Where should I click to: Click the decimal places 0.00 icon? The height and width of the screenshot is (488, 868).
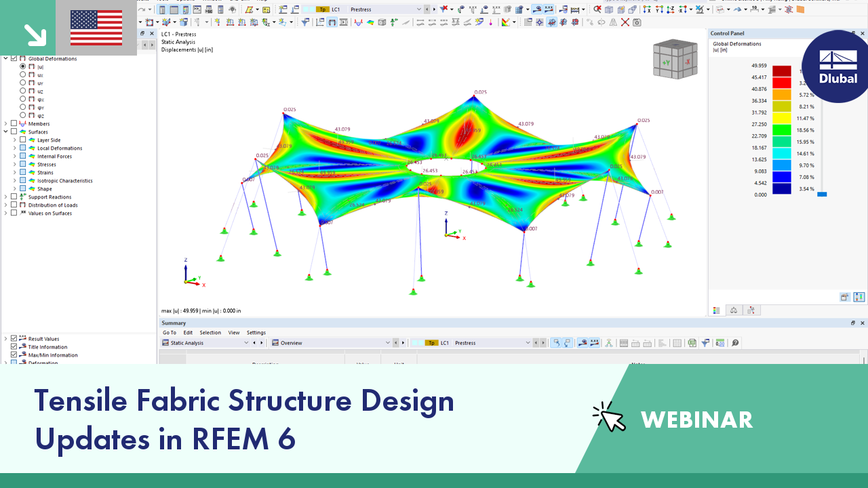pos(720,343)
